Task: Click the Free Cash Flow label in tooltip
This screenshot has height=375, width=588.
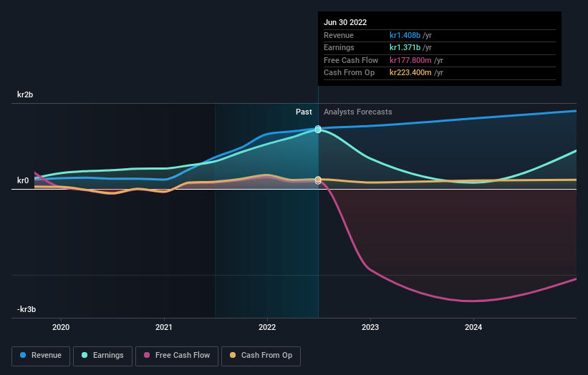Action: (x=351, y=60)
